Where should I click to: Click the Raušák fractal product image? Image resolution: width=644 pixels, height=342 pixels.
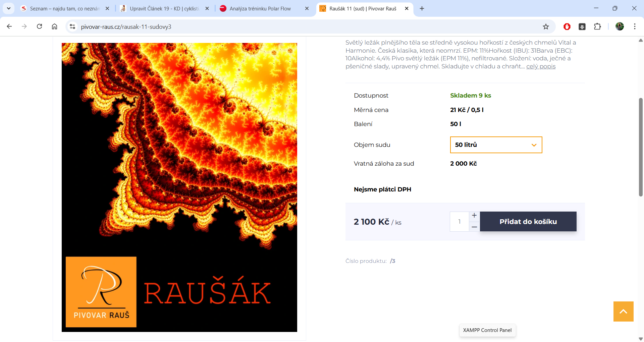tap(179, 187)
